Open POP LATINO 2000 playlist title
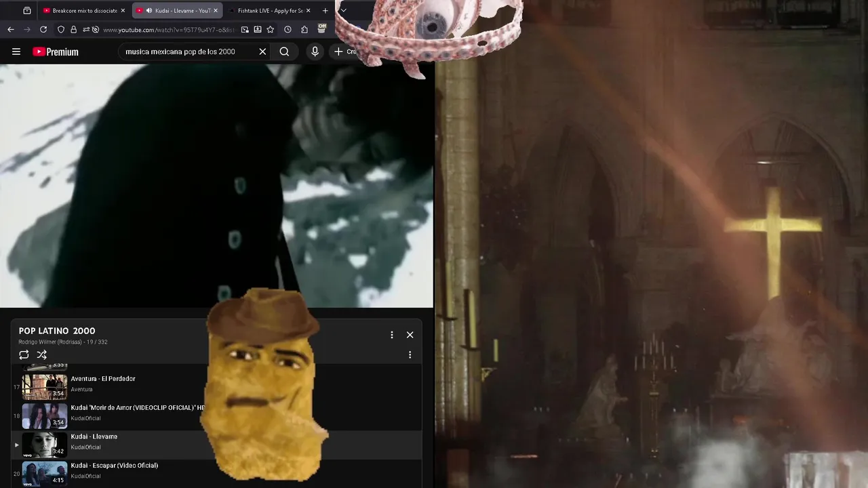868x488 pixels. (x=57, y=331)
